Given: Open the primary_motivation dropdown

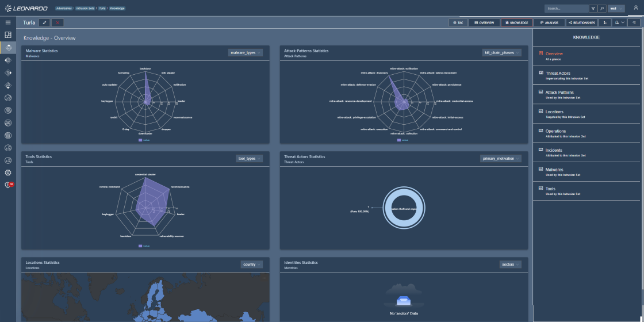Looking at the screenshot, I should pos(500,159).
